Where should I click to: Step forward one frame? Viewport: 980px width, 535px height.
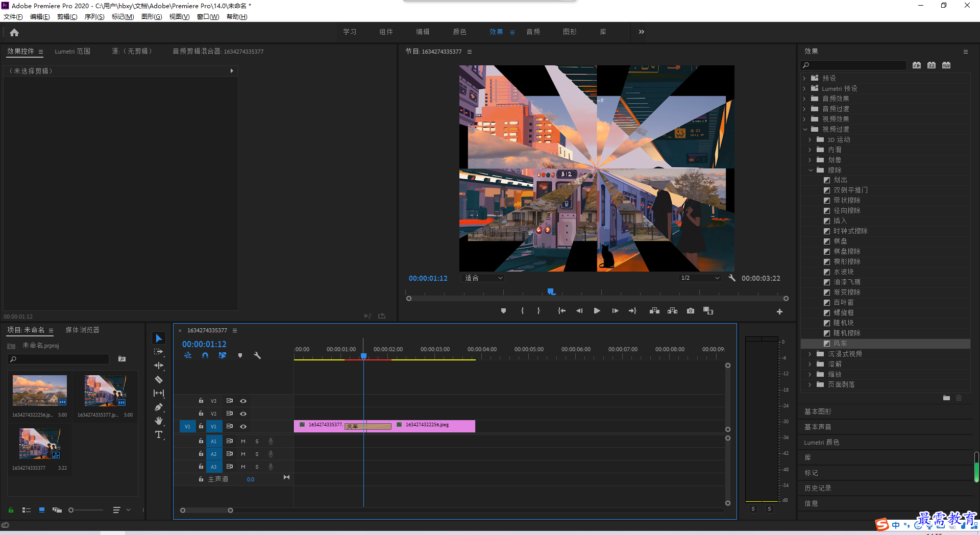click(x=615, y=311)
